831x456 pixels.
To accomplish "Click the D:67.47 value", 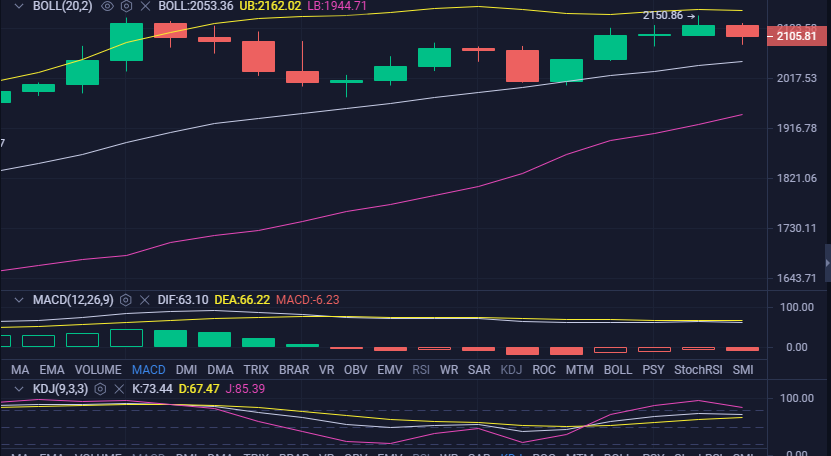I will click(x=199, y=389).
